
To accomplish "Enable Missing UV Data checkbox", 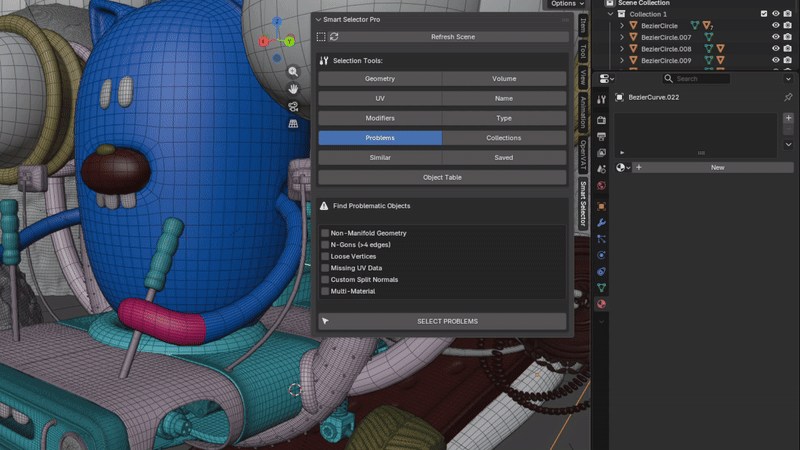I will pos(325,268).
